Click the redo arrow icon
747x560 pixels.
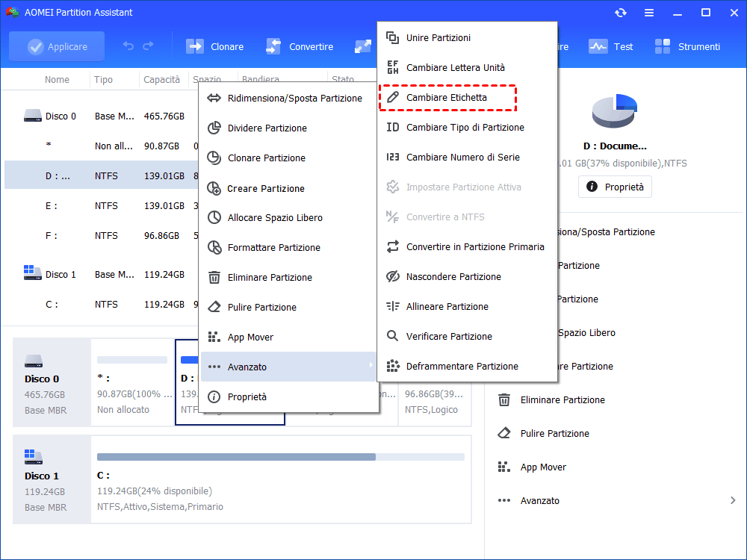pyautogui.click(x=148, y=46)
